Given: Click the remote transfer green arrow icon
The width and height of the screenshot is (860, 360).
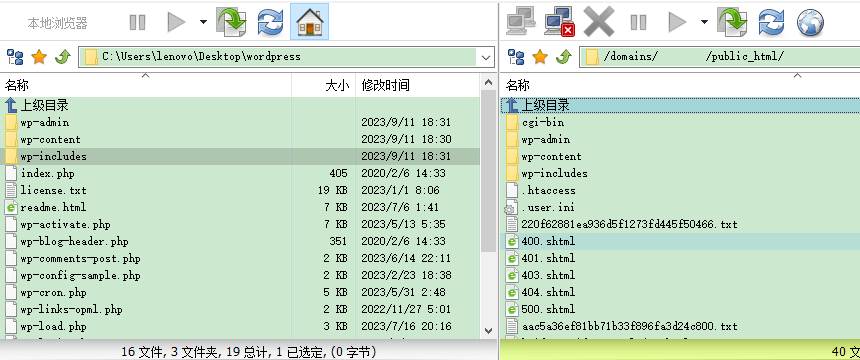Looking at the screenshot, I should coord(732,22).
